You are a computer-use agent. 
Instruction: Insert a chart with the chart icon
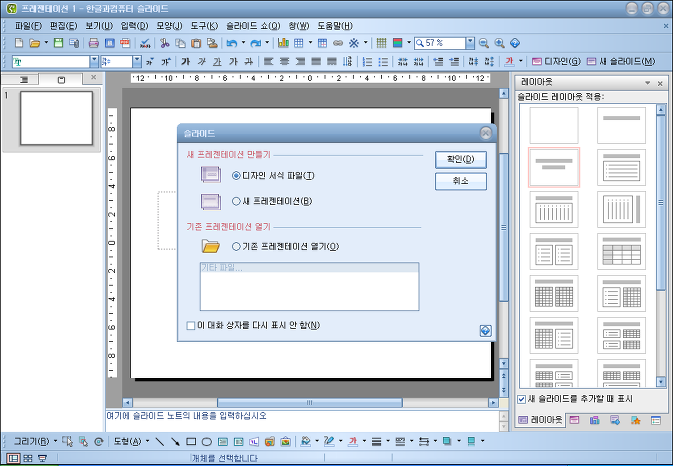(283, 43)
